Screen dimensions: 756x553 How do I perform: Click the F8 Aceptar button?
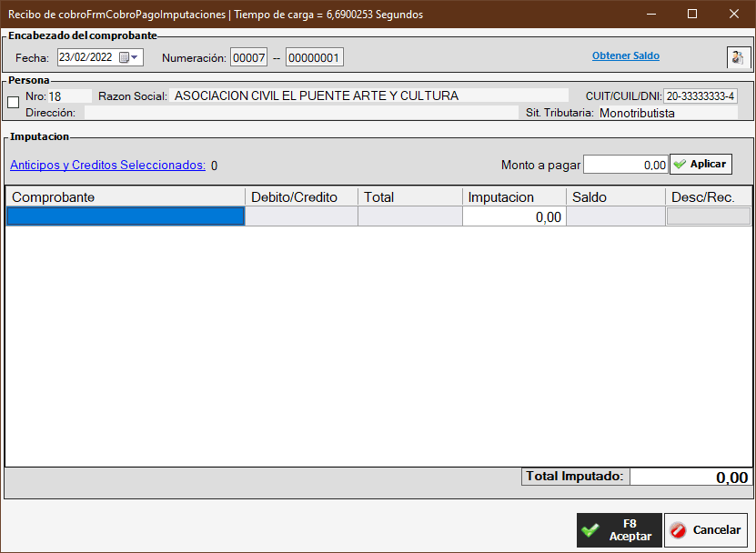point(619,530)
